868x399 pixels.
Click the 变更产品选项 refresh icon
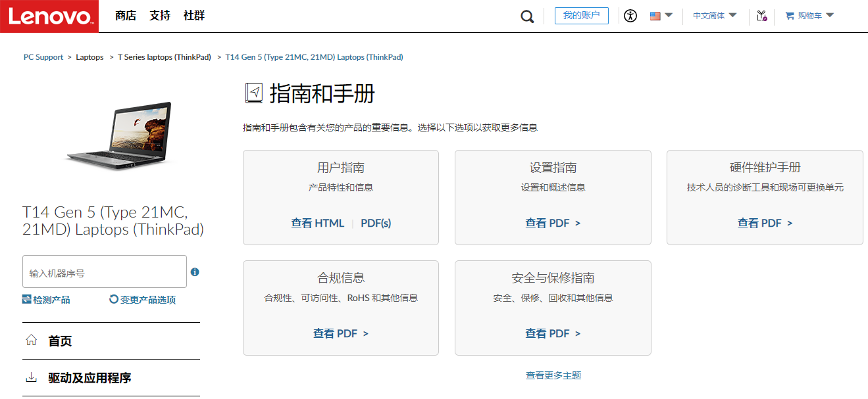(114, 299)
